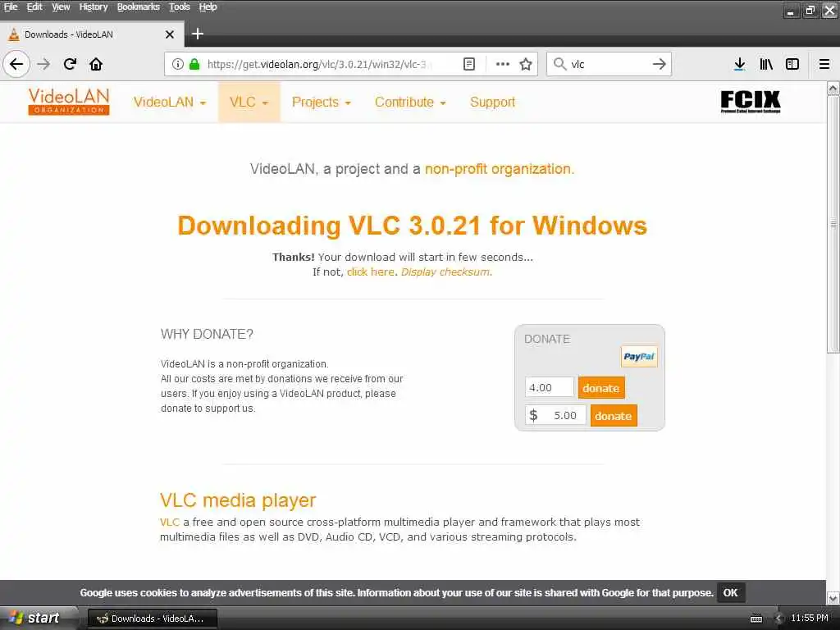This screenshot has width=840, height=630.
Task: Open the Edit menu
Action: [34, 7]
